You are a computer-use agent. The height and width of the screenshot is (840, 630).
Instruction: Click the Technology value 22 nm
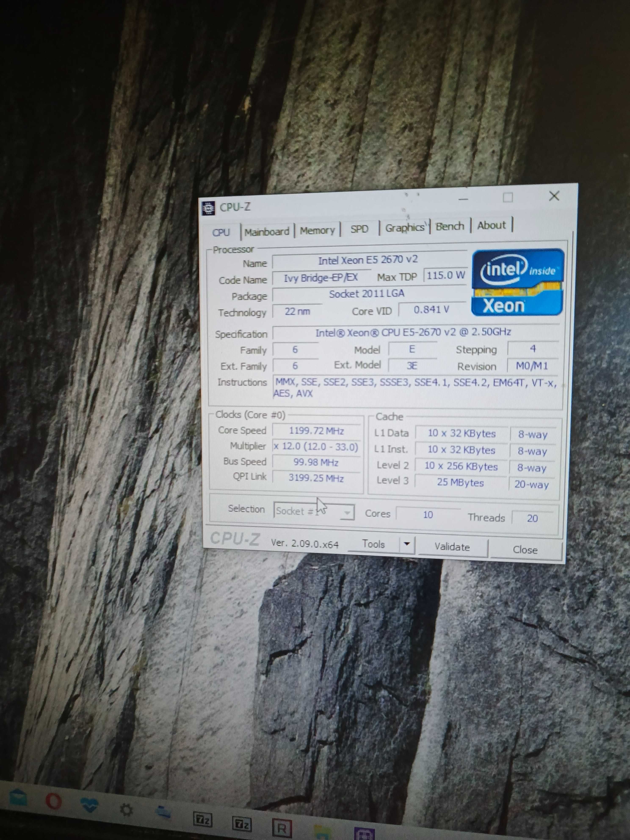pos(297,311)
